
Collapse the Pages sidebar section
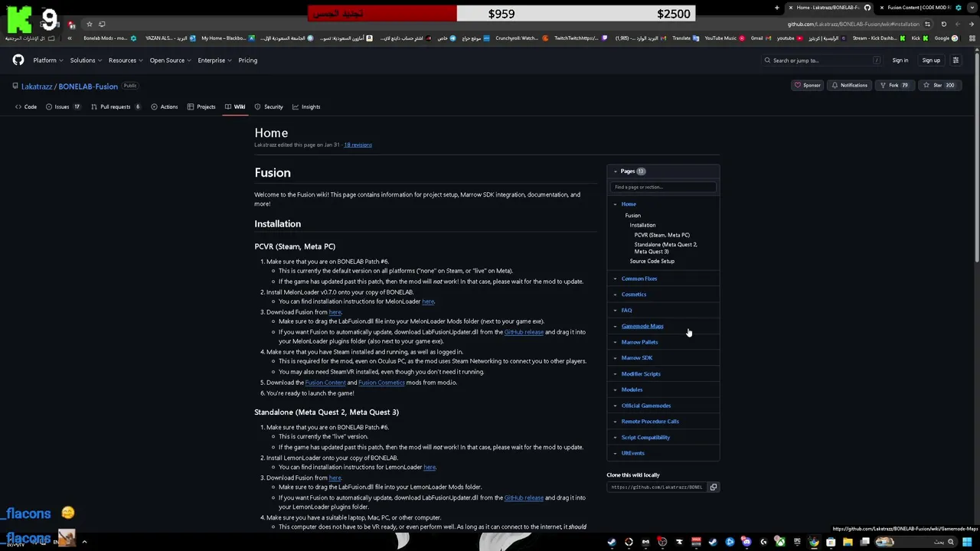(615, 171)
